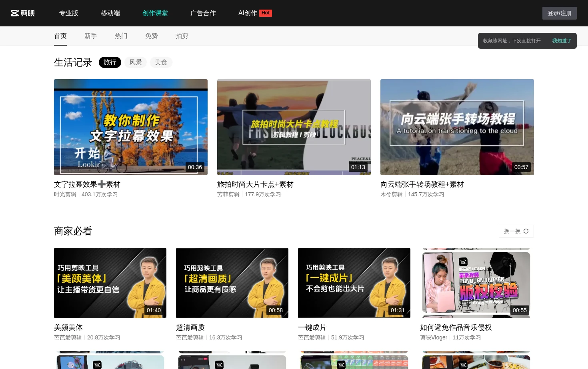This screenshot has height=369, width=588.
Task: Click the 登录/注册 button
Action: tap(560, 13)
